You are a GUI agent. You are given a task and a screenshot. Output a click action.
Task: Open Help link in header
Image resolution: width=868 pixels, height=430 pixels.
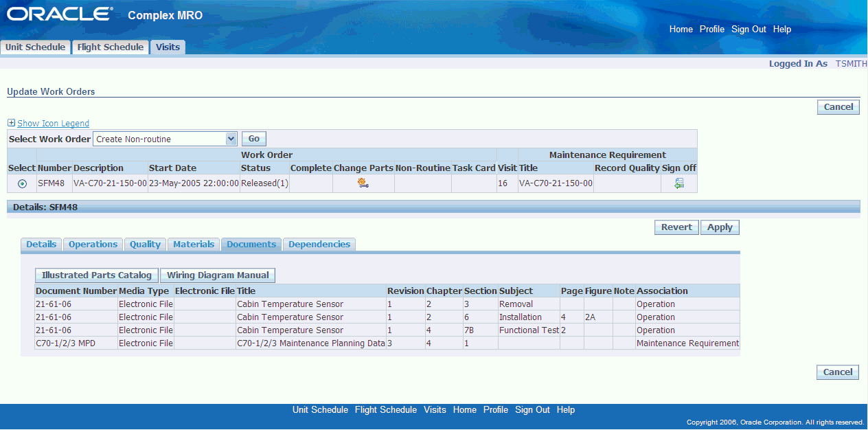point(782,29)
